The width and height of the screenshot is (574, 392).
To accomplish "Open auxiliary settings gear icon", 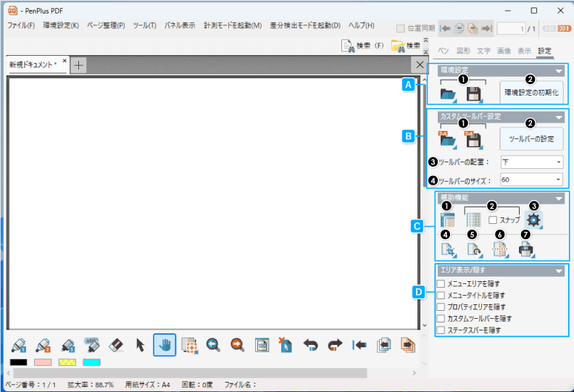I will click(x=533, y=220).
